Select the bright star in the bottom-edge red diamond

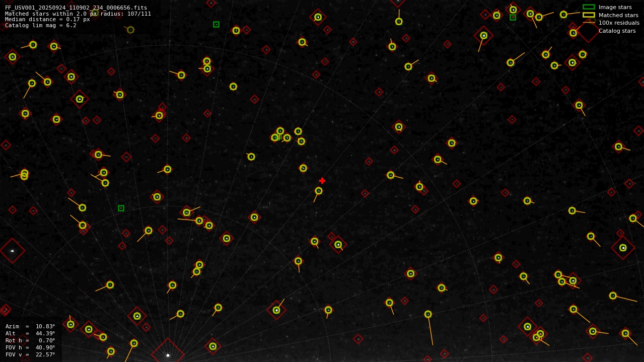coord(168,355)
